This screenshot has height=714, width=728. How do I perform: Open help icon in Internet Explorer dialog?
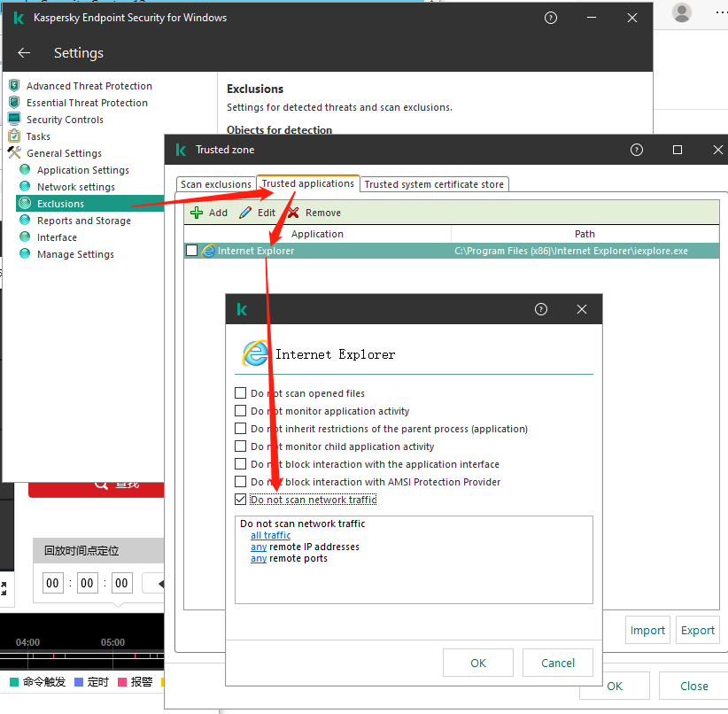pos(541,309)
